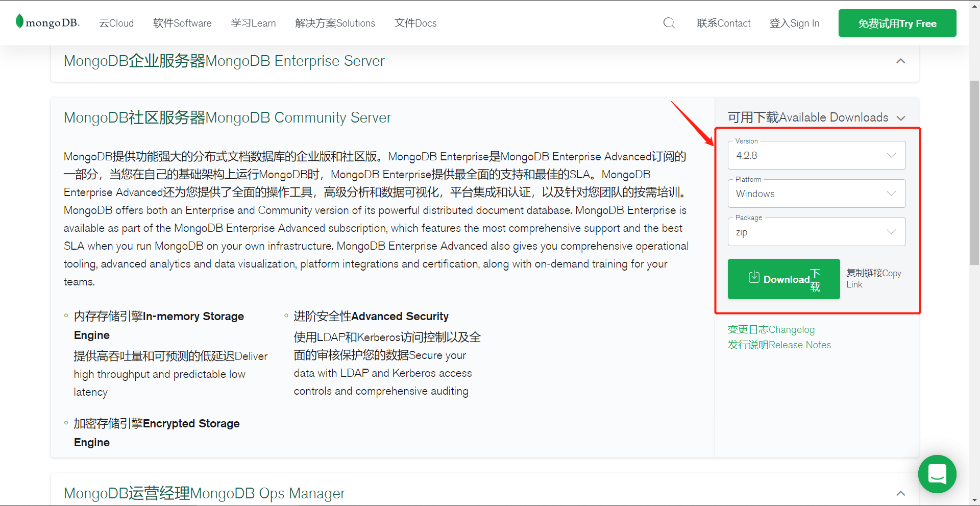
Task: Go to 联系Contact page
Action: [x=724, y=23]
